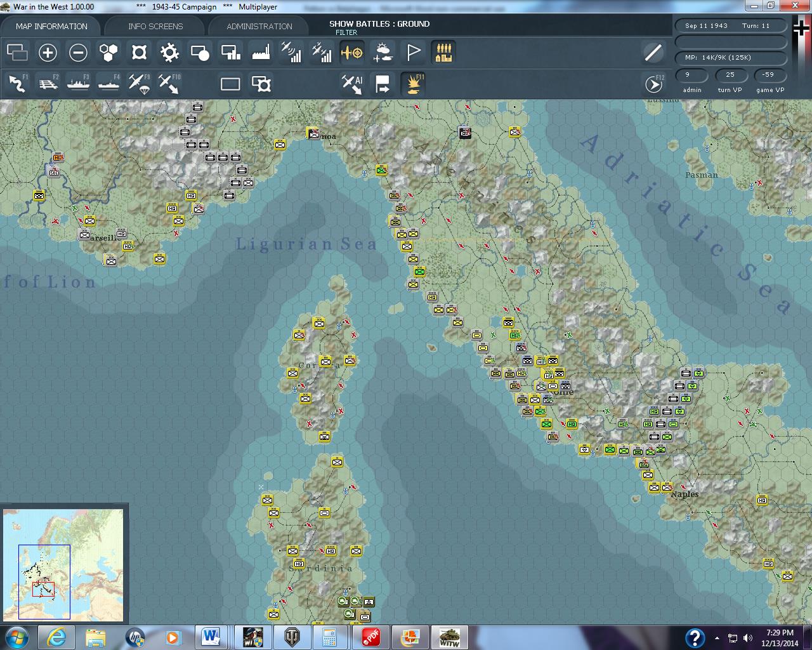Select the F1 move mode icon
This screenshot has height=650, width=812.
point(17,84)
